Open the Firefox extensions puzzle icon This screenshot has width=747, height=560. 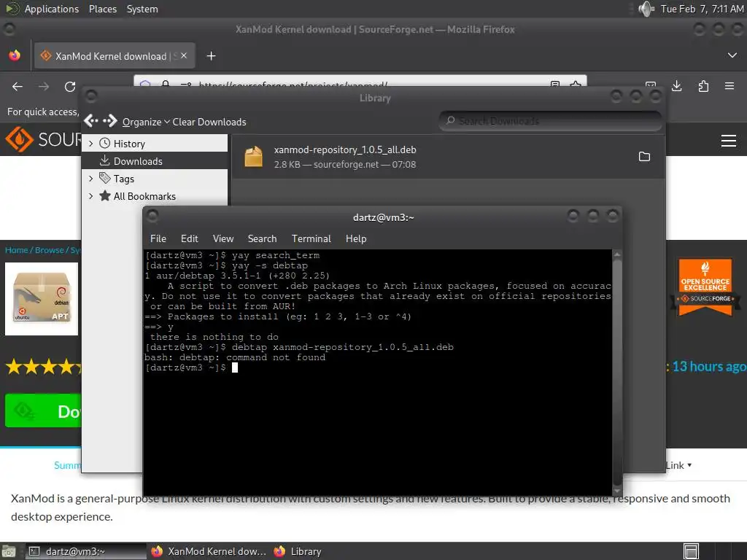[x=703, y=86]
